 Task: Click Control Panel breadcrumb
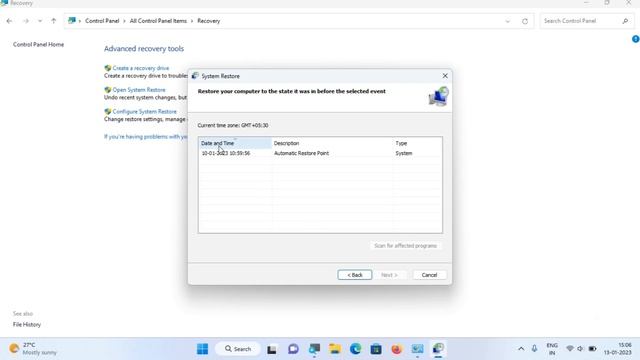[x=102, y=21]
